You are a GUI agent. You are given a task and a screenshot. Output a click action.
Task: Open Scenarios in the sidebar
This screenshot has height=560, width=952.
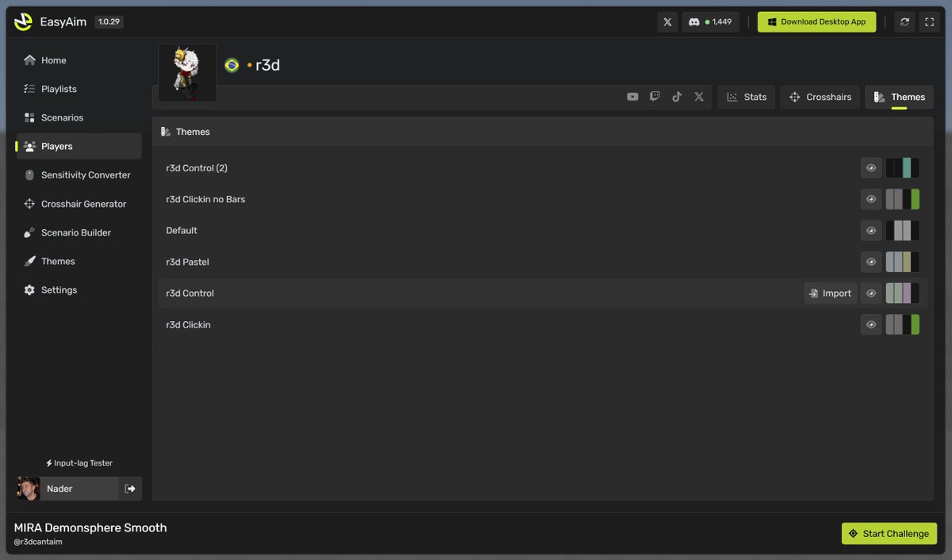[x=79, y=117]
